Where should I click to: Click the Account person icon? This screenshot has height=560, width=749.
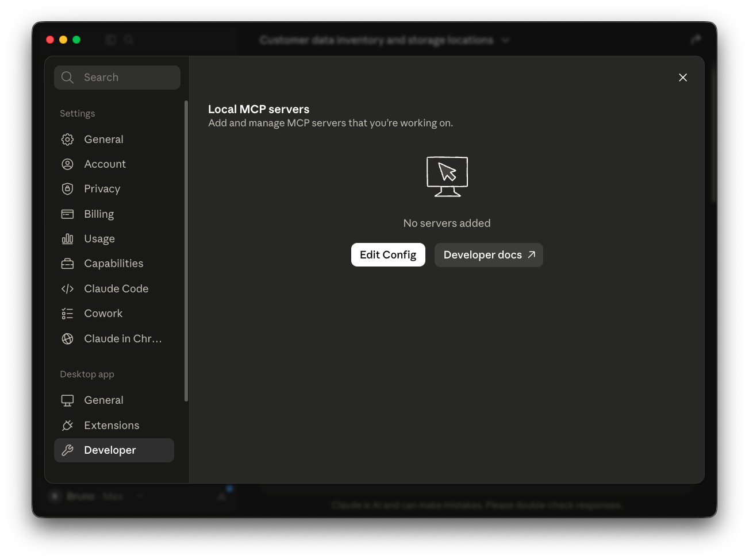67,164
